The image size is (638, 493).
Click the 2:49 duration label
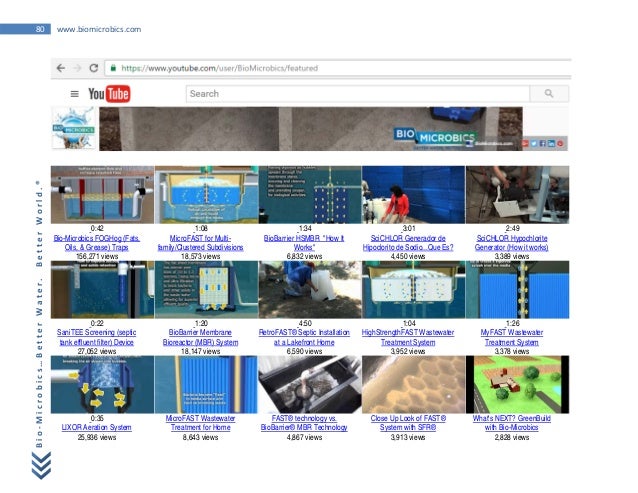pyautogui.click(x=512, y=228)
